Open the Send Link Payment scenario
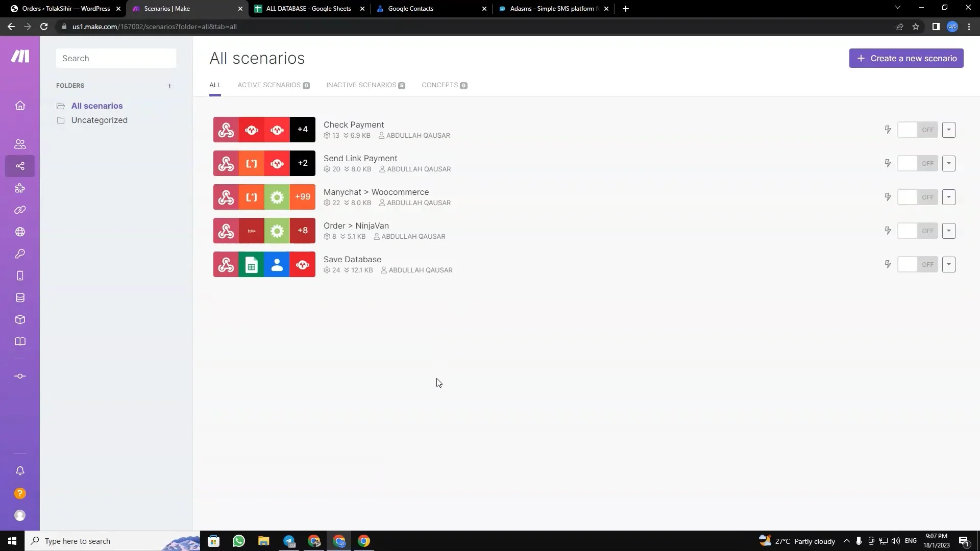Viewport: 980px width, 551px height. pyautogui.click(x=360, y=159)
